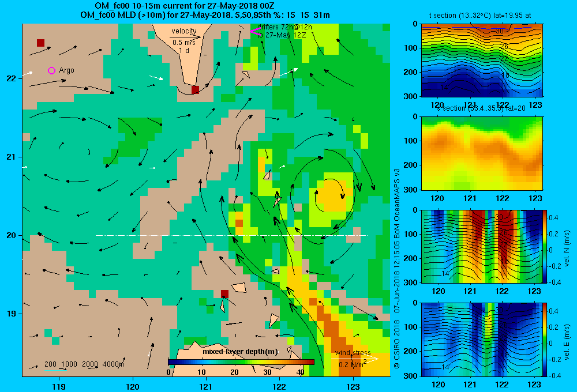This screenshot has height=392, width=577.
Task: Click the 'vel. N (m/s)' axis label
Action: [567, 248]
